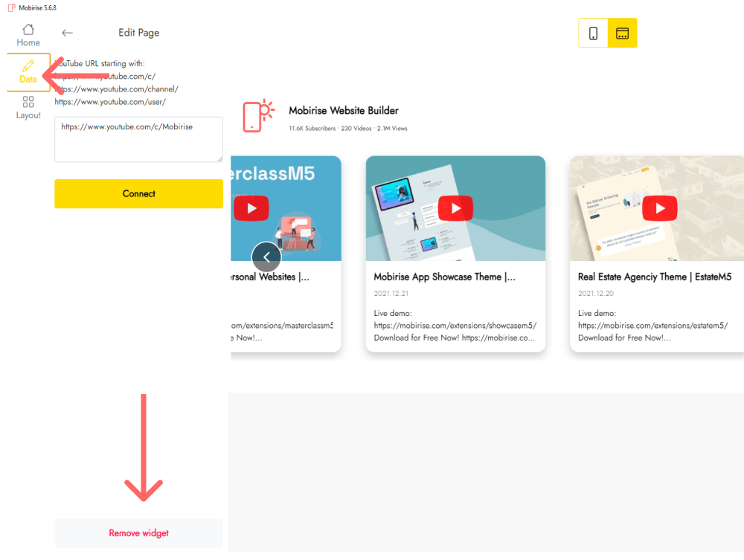Play the Mobirise App Showcase Theme video

coord(455,208)
